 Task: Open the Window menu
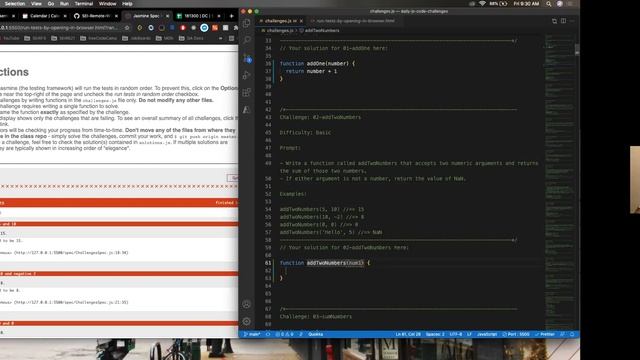click(x=107, y=4)
